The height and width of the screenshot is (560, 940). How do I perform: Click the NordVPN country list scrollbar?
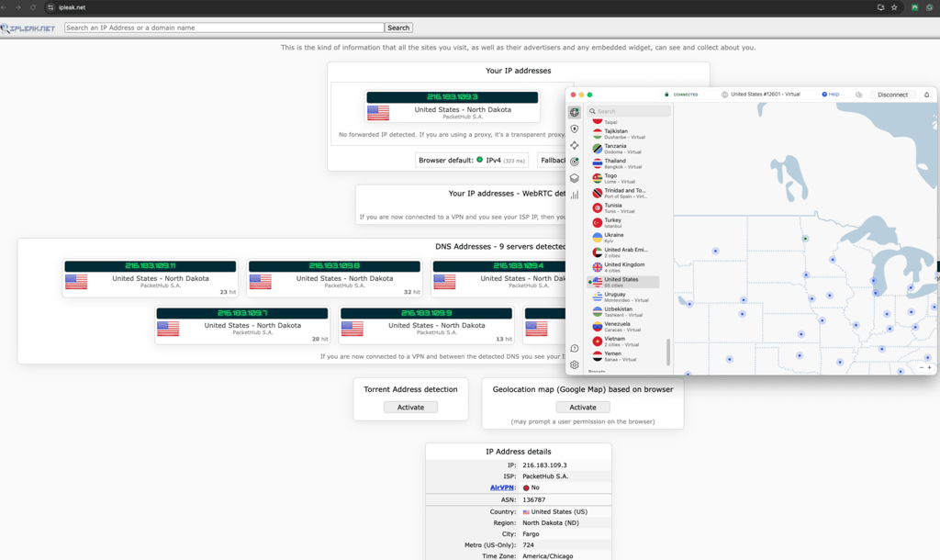tap(668, 352)
